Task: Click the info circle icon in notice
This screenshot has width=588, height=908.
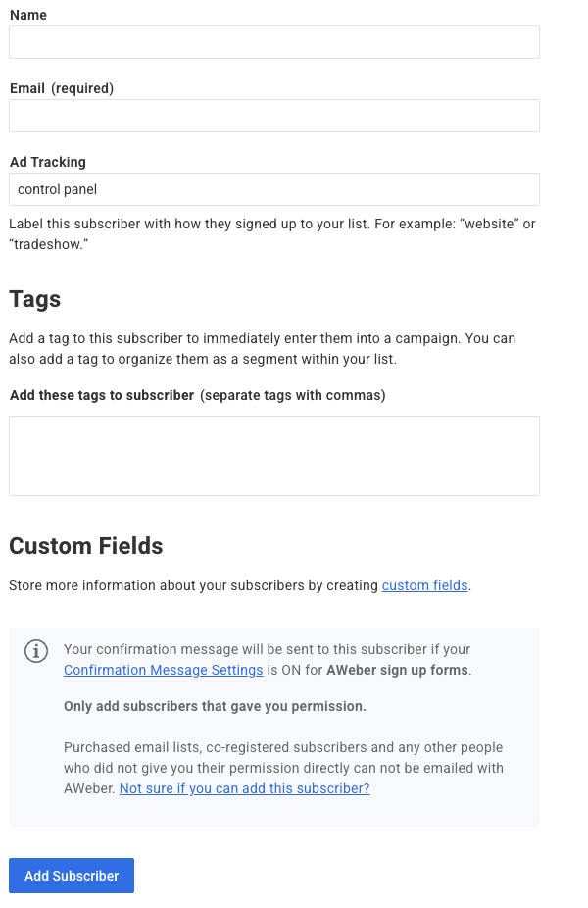Action: click(36, 651)
